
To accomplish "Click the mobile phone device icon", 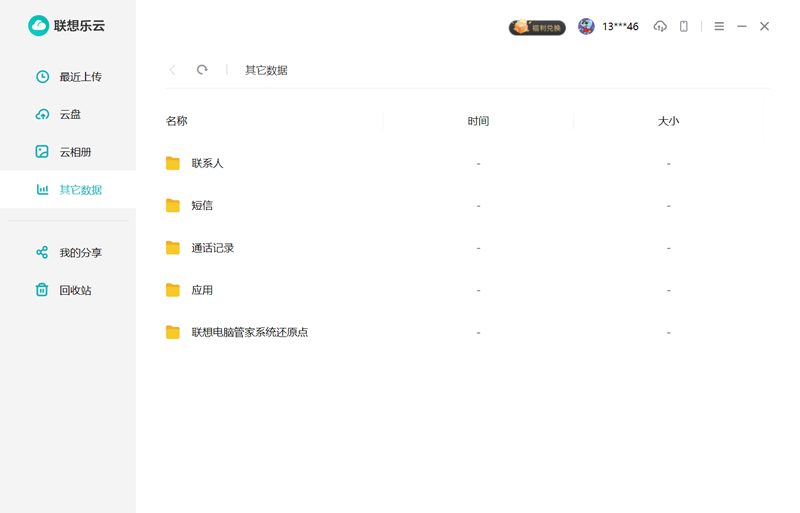I will [684, 27].
